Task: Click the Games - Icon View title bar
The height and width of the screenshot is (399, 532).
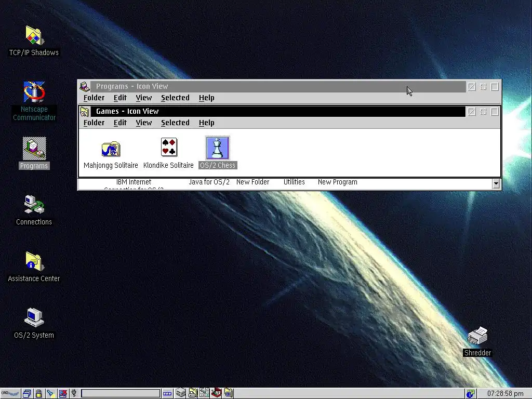Action: click(x=278, y=111)
